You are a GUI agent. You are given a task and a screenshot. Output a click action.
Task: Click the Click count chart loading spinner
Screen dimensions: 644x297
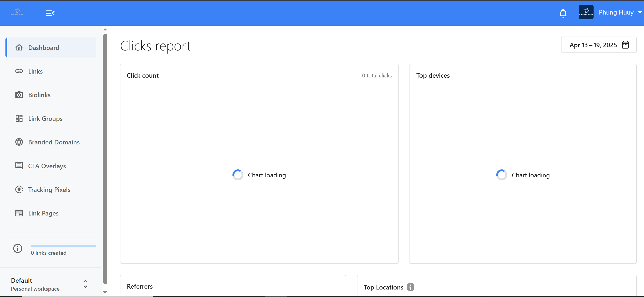click(237, 175)
